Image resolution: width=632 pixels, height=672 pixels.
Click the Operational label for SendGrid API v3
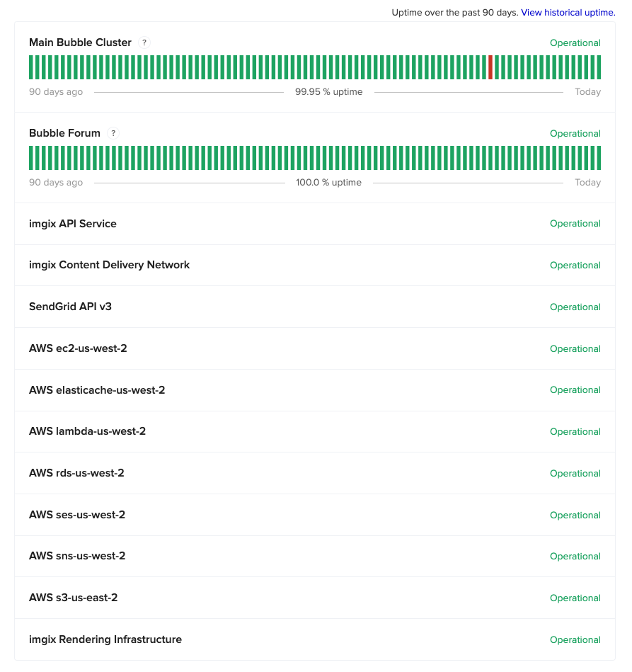click(x=575, y=307)
